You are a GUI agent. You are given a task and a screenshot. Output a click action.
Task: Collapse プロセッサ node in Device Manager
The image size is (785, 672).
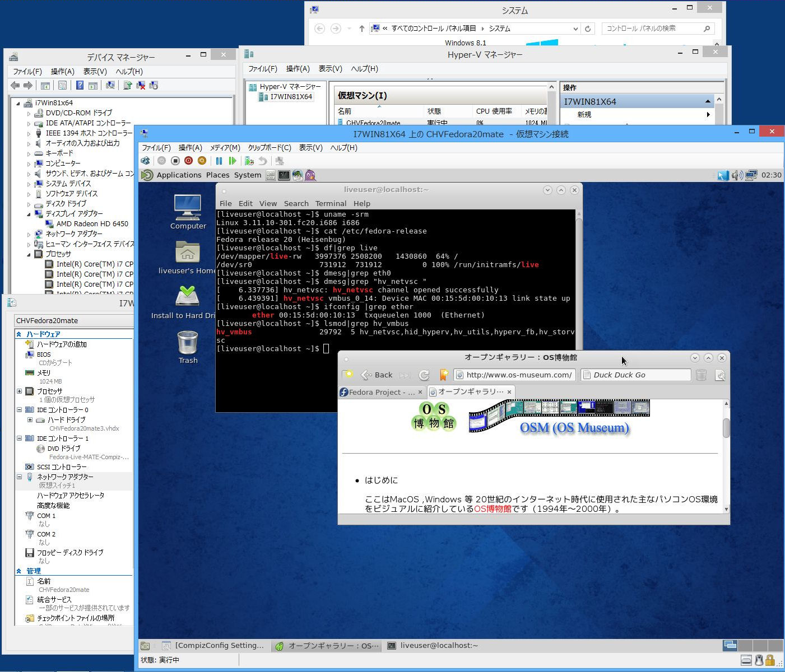29,254
